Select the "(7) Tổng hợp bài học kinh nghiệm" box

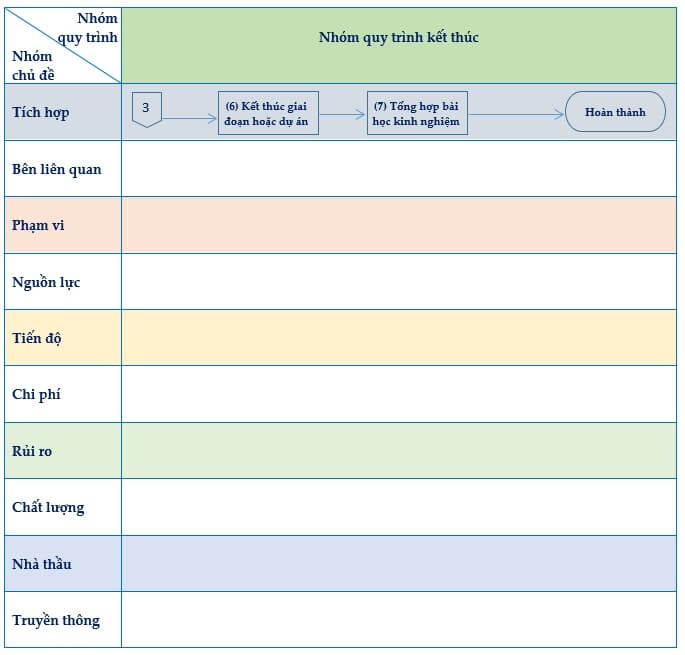point(417,113)
